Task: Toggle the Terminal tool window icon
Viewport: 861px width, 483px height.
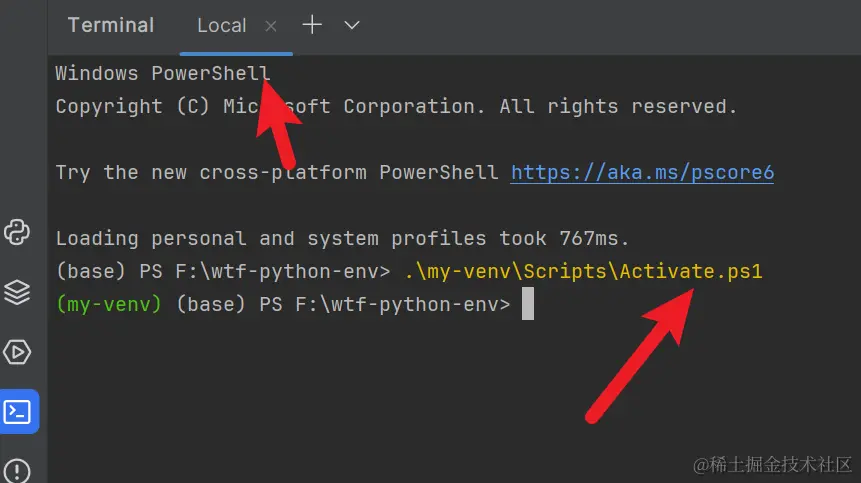Action: (19, 412)
